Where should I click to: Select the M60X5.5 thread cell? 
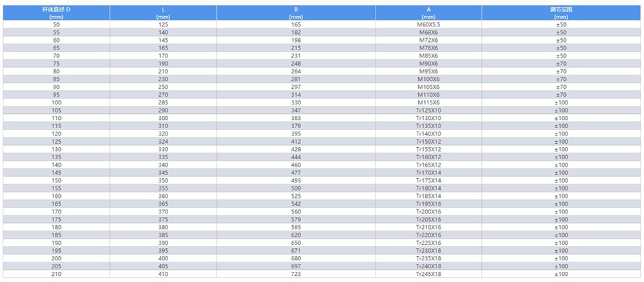(428, 24)
